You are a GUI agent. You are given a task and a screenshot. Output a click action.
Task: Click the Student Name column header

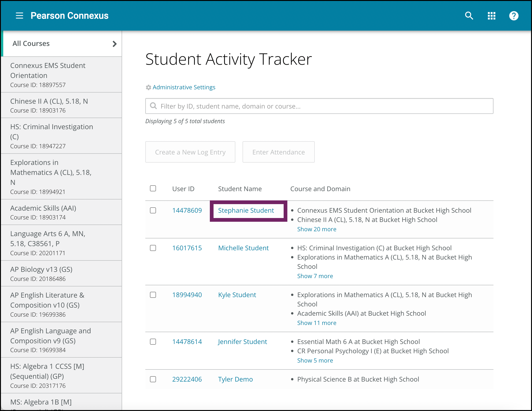click(240, 189)
